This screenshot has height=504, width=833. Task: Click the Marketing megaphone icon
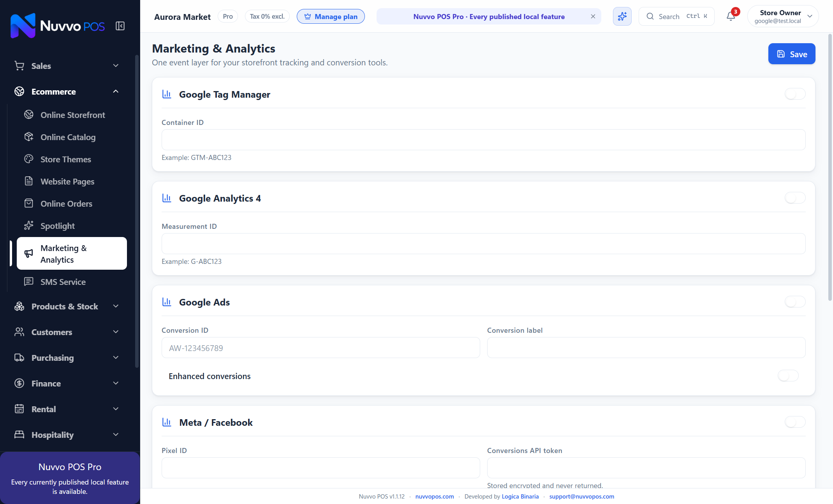tap(29, 254)
